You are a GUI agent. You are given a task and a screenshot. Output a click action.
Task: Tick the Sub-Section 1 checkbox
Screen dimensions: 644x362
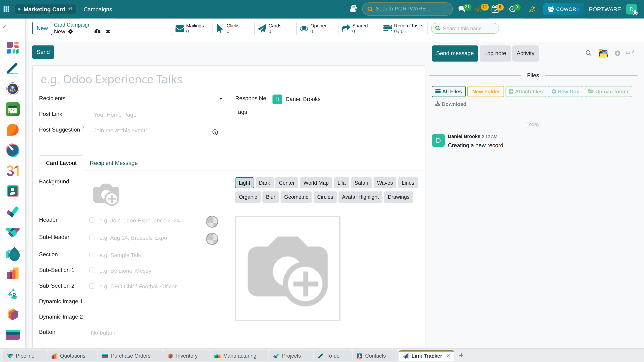92,270
